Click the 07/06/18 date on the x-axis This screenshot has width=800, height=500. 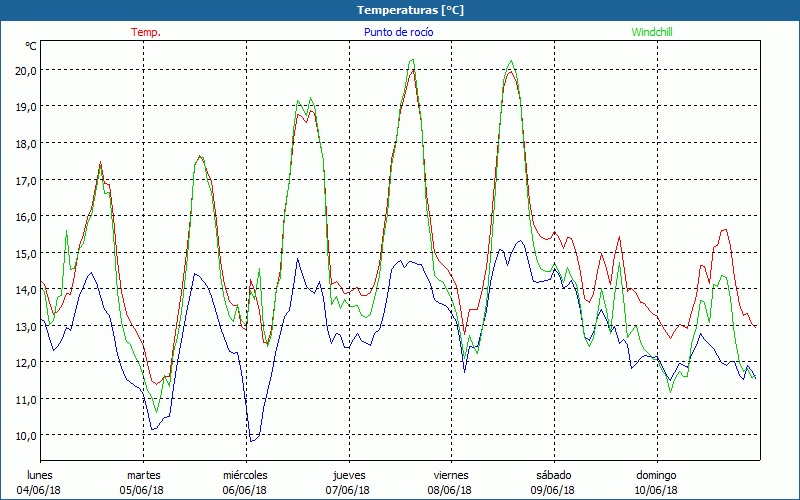(x=347, y=490)
